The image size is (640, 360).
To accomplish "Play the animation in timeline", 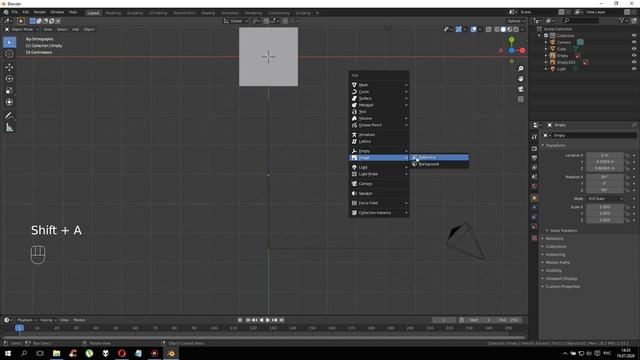I will point(268,320).
